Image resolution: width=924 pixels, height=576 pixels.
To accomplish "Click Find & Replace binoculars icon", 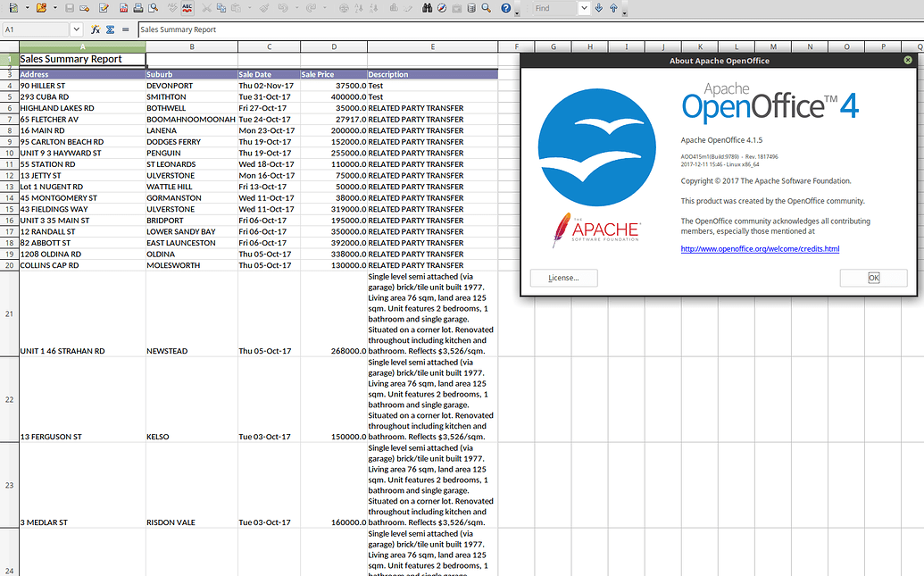I will click(428, 8).
